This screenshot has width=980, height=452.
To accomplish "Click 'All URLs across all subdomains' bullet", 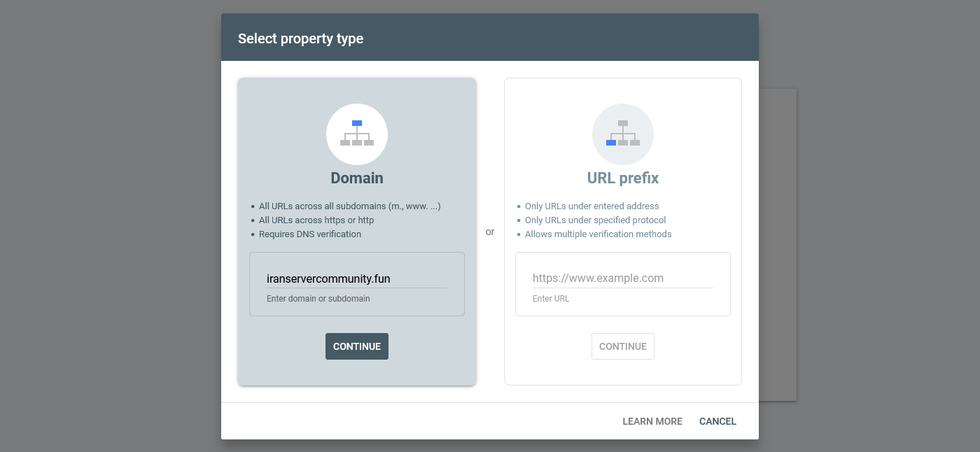I will point(349,206).
